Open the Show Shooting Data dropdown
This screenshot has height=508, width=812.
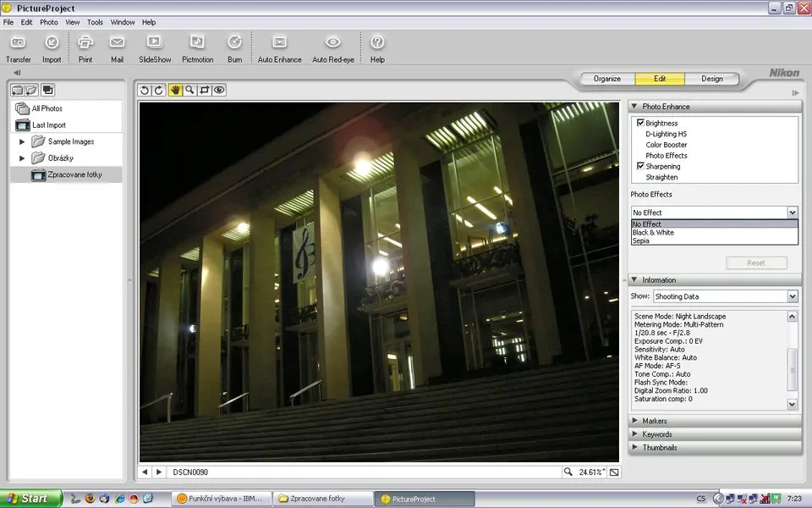click(792, 296)
